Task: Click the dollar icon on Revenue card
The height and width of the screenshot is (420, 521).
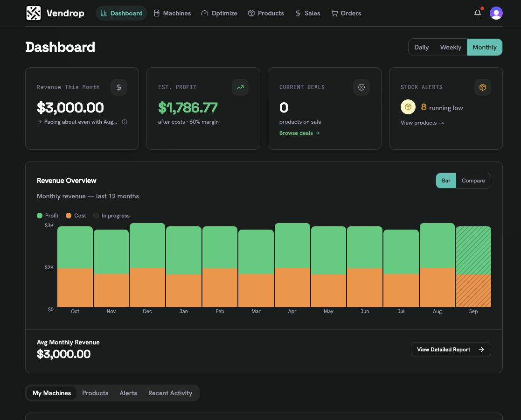Action: (x=119, y=87)
